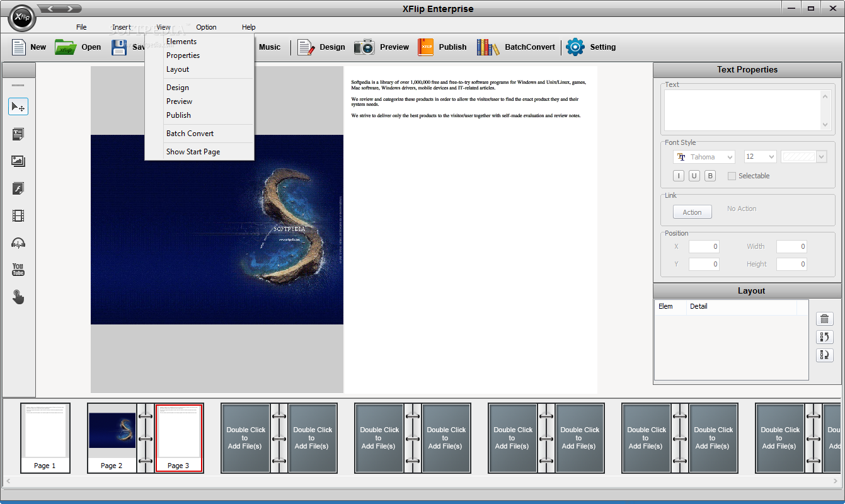Select the Page 2 thumbnail

coord(112,438)
